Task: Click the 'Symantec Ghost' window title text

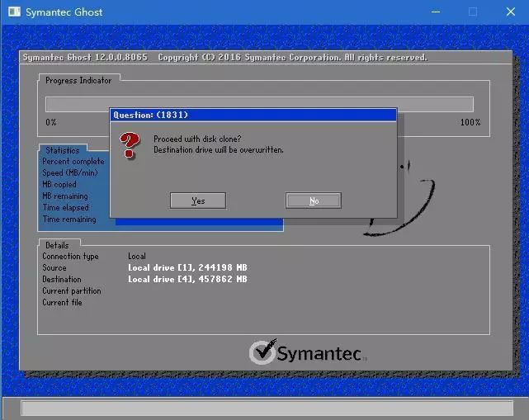Action: click(x=64, y=12)
